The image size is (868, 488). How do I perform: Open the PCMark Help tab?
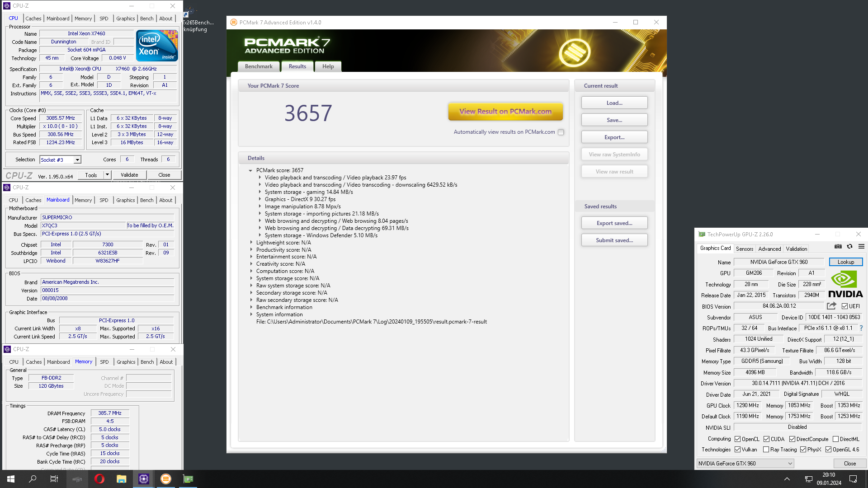[x=328, y=66]
